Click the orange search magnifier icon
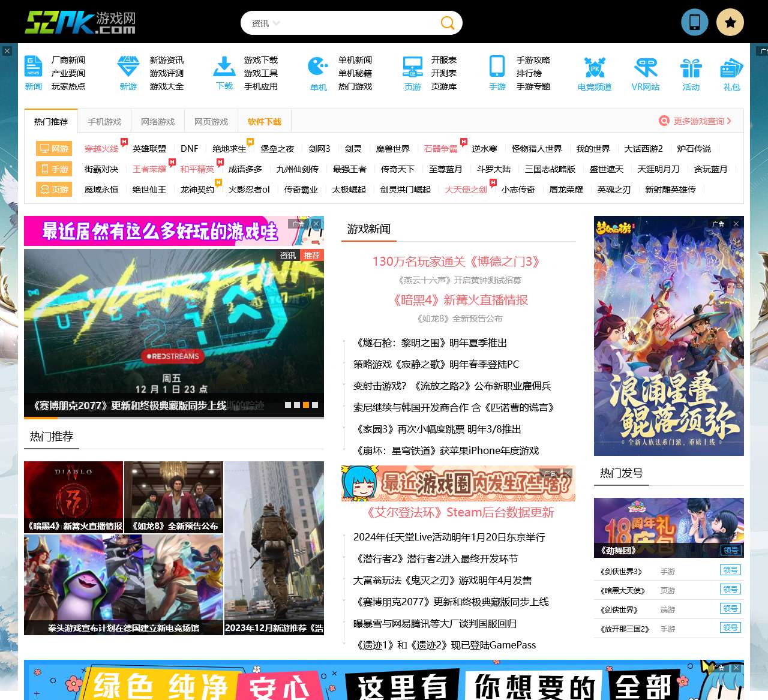 (x=448, y=23)
